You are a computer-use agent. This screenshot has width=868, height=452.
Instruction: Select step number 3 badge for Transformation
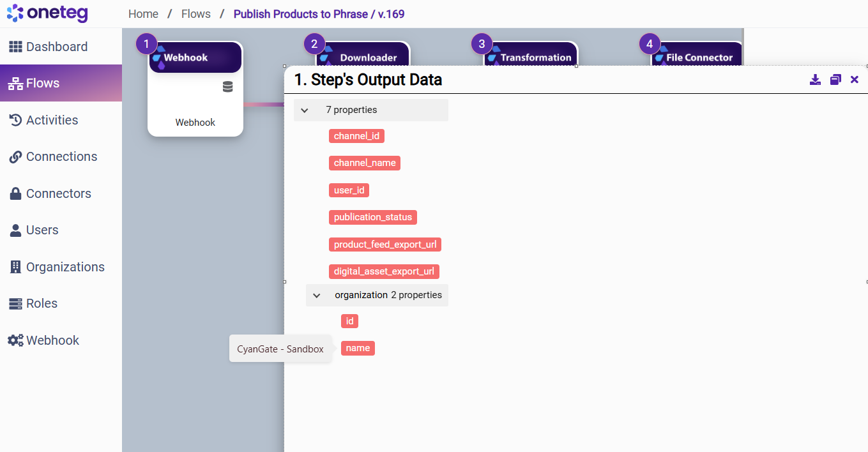click(x=482, y=44)
